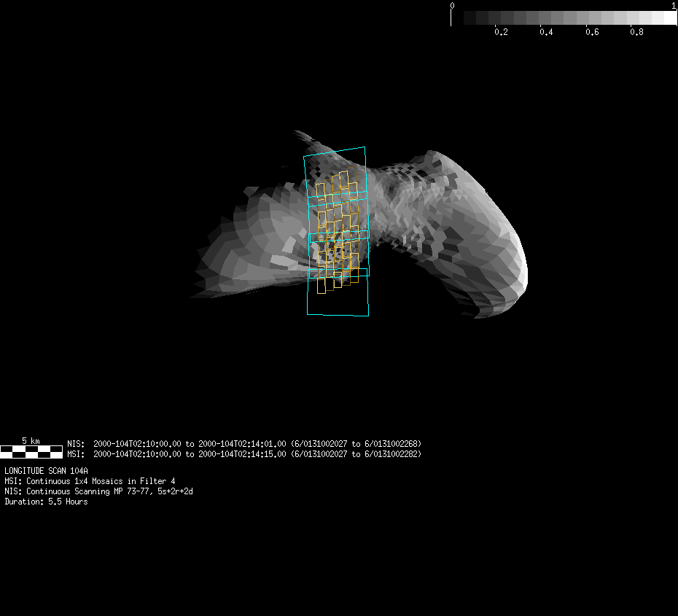This screenshot has height=616, width=678.
Task: Click the 0.4 tick label on grayscale legend
Action: tap(546, 32)
